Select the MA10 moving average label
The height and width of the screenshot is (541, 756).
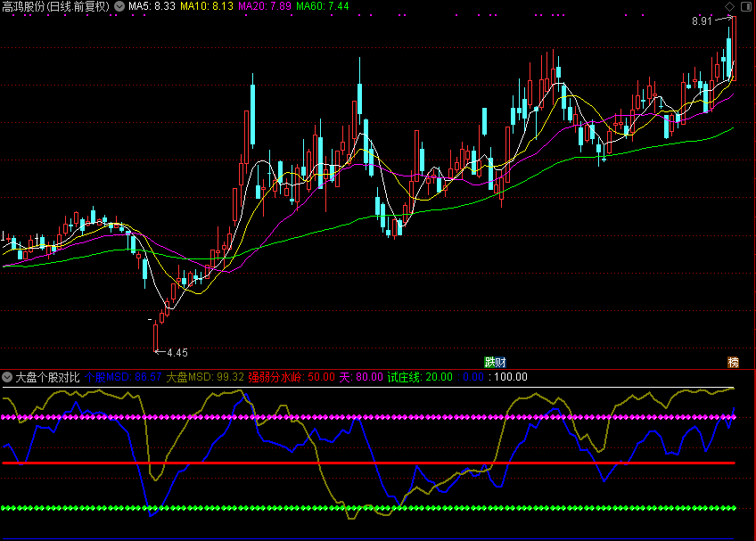[207, 6]
